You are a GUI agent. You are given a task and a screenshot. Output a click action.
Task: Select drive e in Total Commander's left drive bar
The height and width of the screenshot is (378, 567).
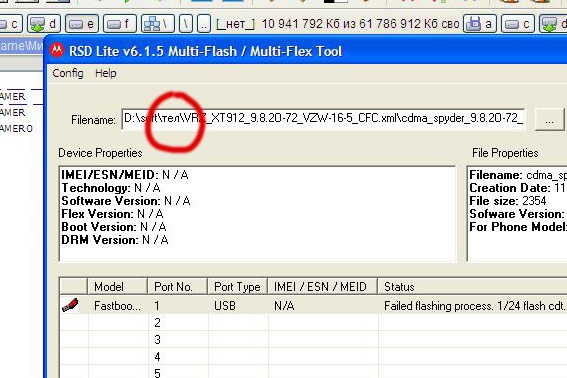[81, 24]
